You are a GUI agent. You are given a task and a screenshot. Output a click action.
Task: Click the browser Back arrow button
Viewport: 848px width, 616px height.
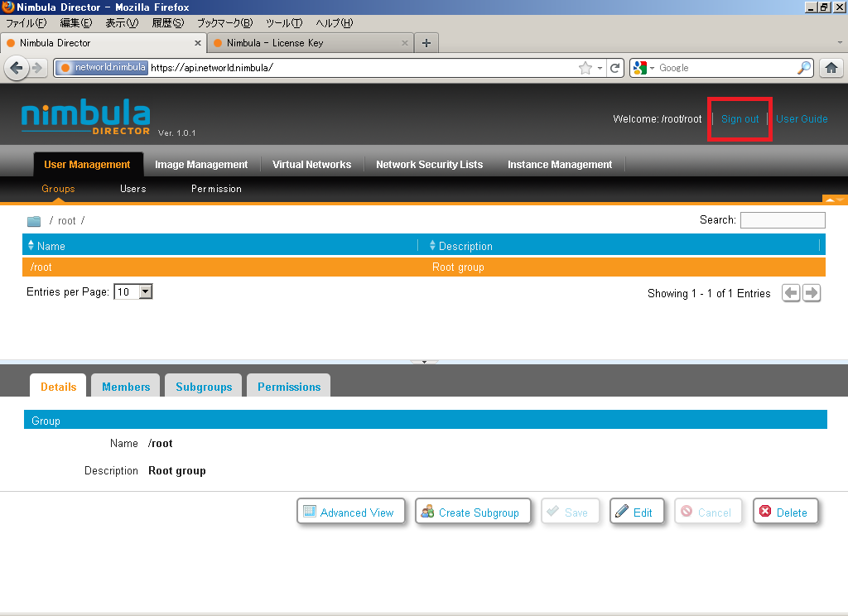coord(17,68)
